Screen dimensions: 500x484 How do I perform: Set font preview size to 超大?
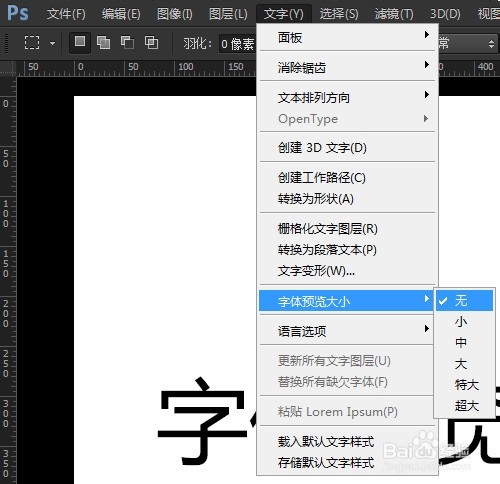click(464, 406)
